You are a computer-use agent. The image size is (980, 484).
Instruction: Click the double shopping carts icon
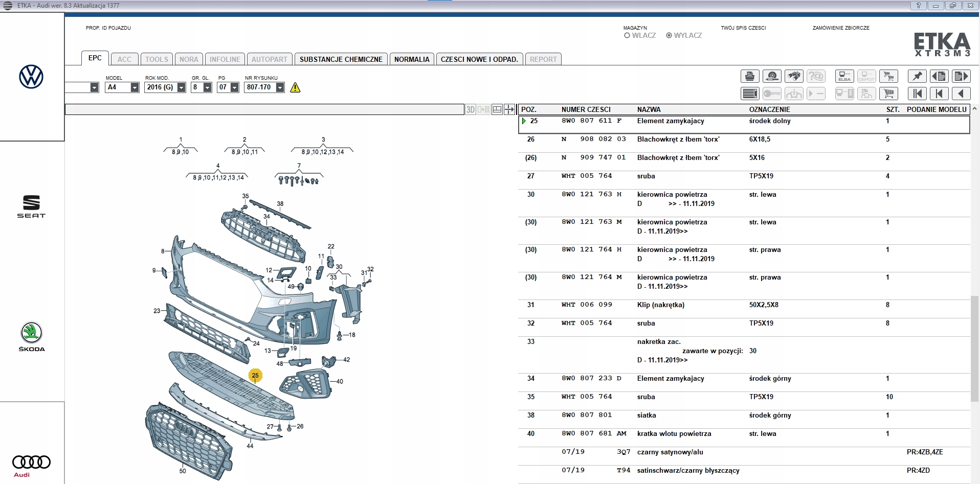[x=888, y=77]
